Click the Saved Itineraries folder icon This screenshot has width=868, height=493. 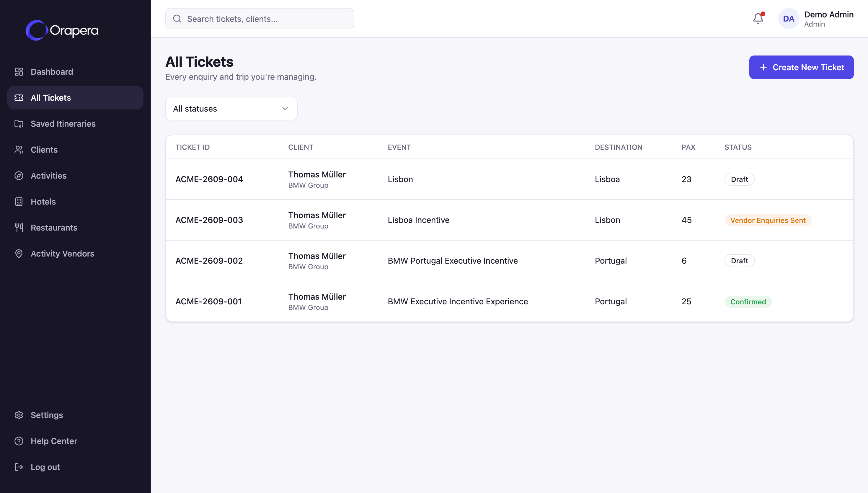(19, 124)
